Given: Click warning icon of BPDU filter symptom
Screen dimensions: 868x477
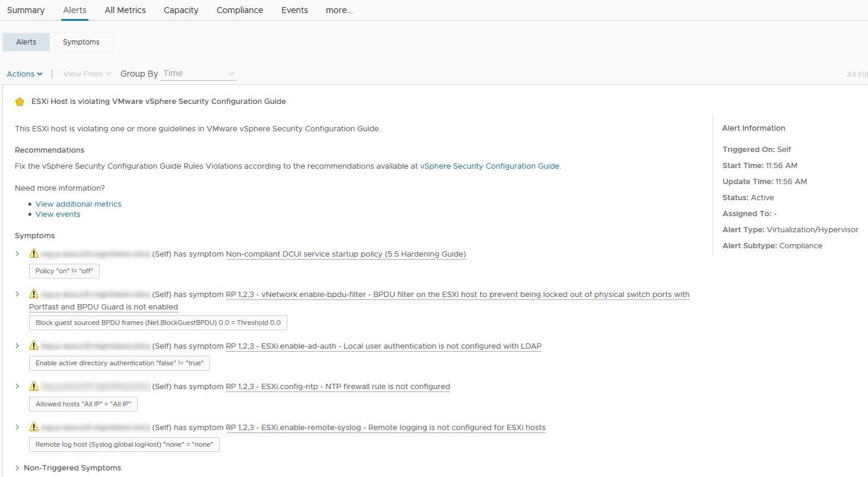Looking at the screenshot, I should click(34, 294).
